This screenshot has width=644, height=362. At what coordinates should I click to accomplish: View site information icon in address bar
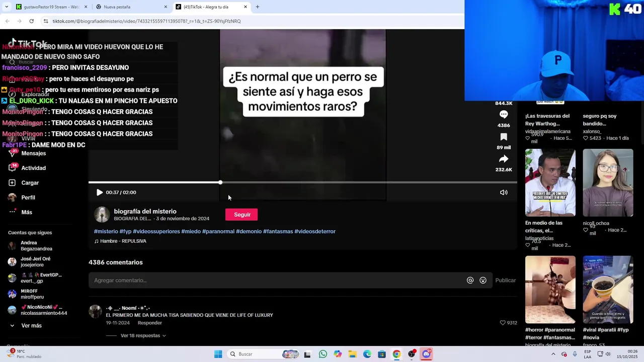(45, 21)
